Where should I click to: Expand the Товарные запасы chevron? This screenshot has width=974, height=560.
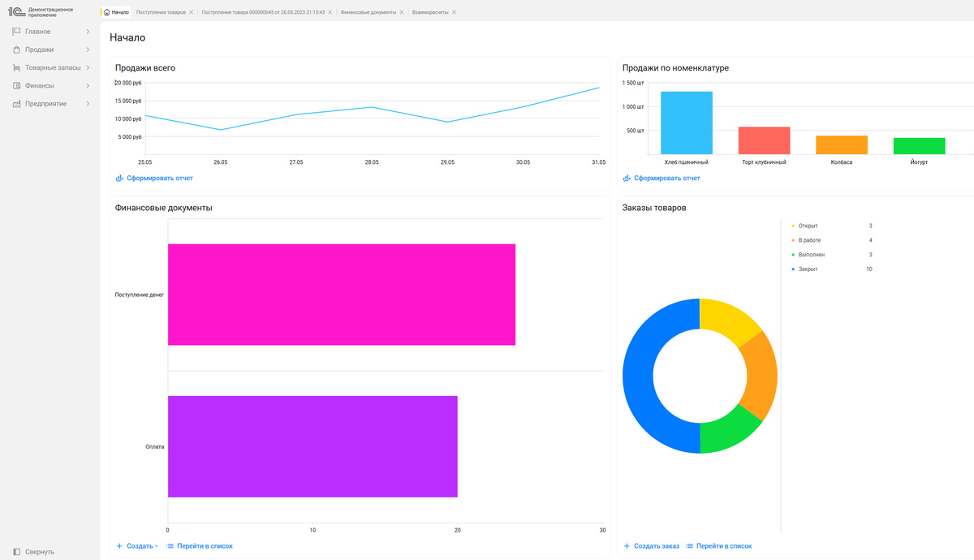[88, 67]
